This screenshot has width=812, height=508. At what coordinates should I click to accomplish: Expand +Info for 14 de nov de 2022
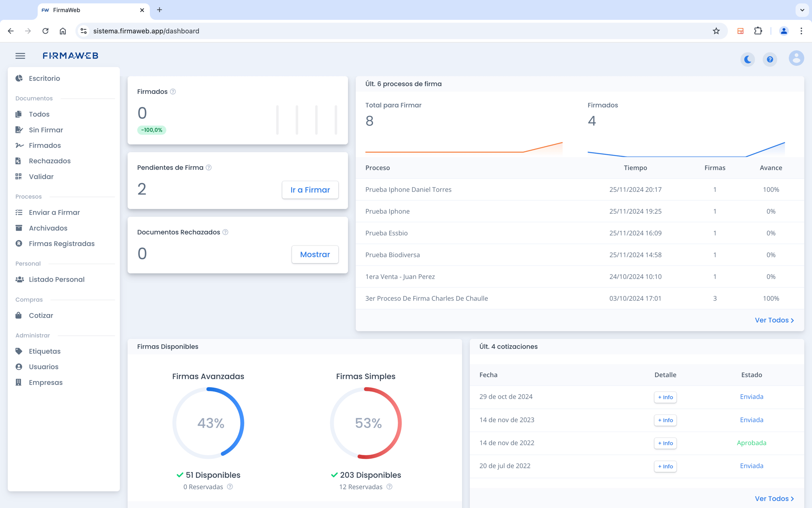pos(665,443)
